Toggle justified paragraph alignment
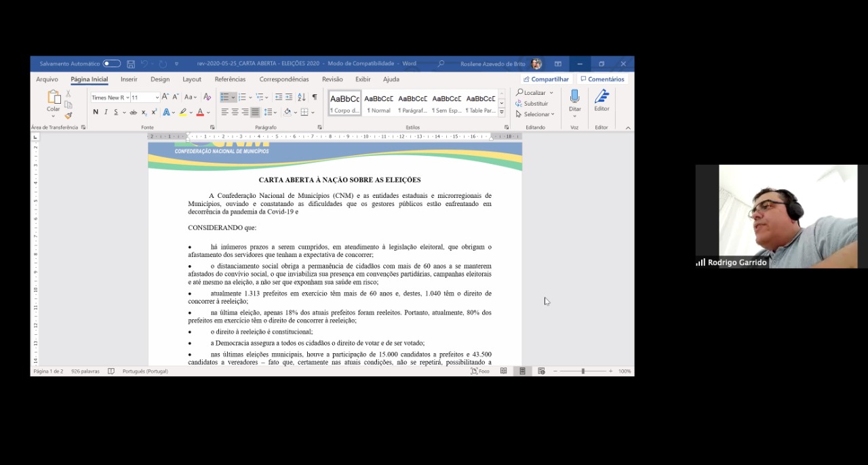Image resolution: width=868 pixels, height=465 pixels. [x=255, y=113]
